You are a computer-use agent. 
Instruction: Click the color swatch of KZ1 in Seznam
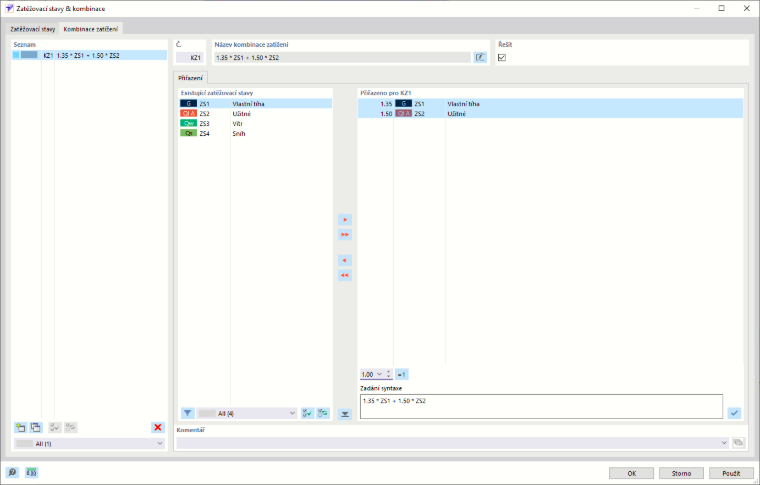[29, 55]
